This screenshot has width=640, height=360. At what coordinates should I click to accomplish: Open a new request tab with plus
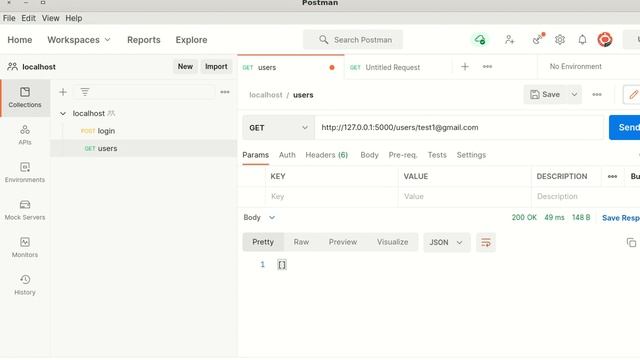[465, 67]
